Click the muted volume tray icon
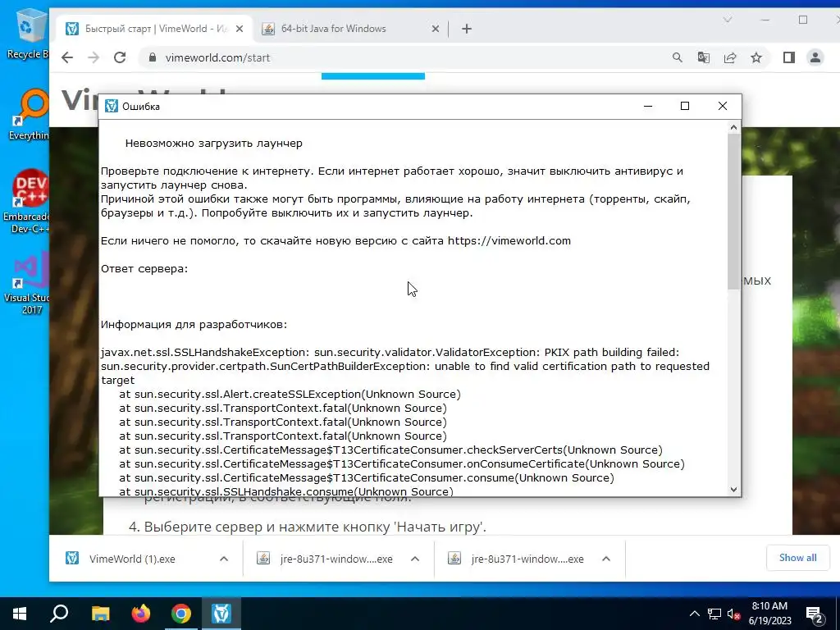The image size is (840, 630). click(733, 614)
